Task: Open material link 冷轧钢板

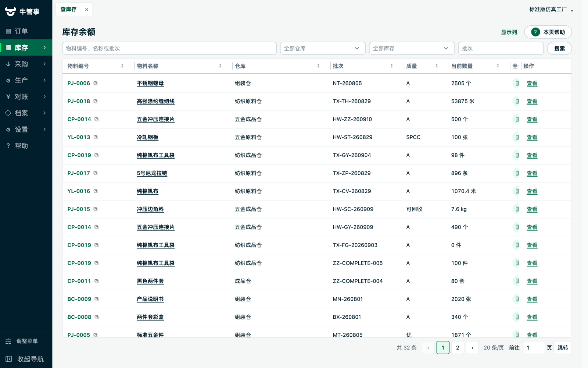Action: coord(147,137)
